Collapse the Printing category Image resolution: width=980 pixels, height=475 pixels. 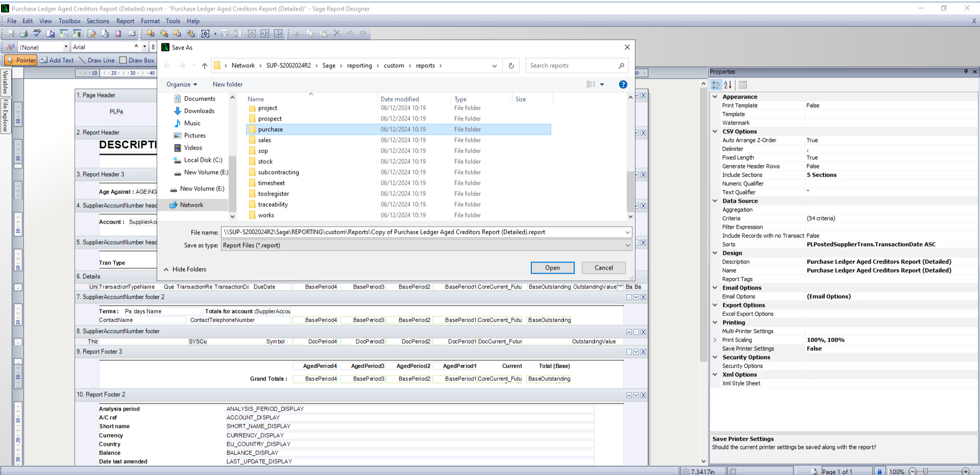tap(715, 322)
